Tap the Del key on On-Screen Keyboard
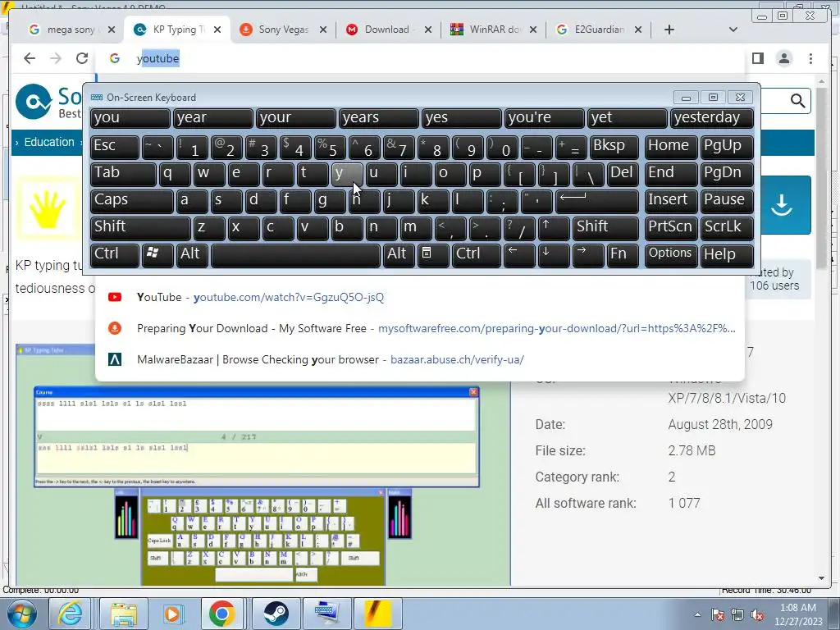Image resolution: width=840 pixels, height=630 pixels. (623, 174)
